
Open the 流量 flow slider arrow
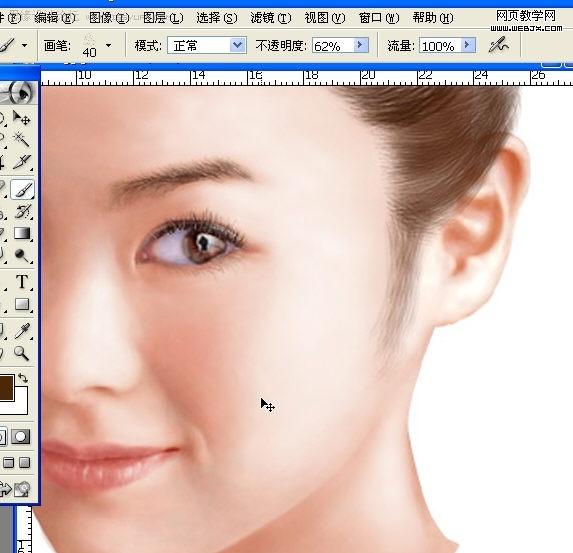pyautogui.click(x=467, y=45)
